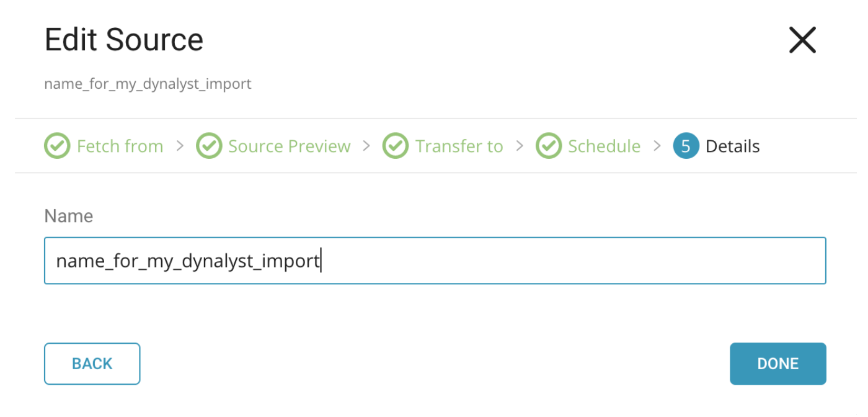Image resolution: width=868 pixels, height=417 pixels.
Task: Click the Schedule step checkmark icon
Action: pos(549,146)
